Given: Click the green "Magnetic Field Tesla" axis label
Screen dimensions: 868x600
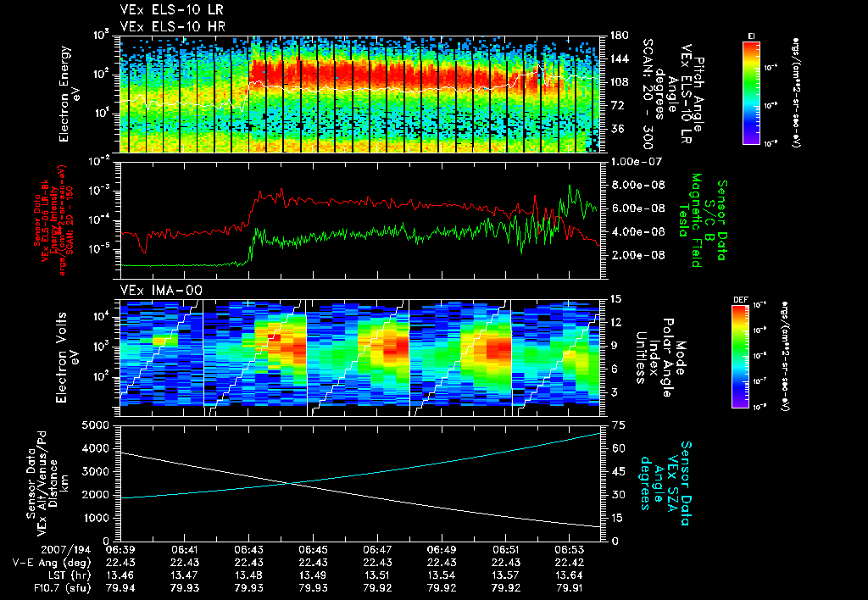Looking at the screenshot, I should coord(690,220).
